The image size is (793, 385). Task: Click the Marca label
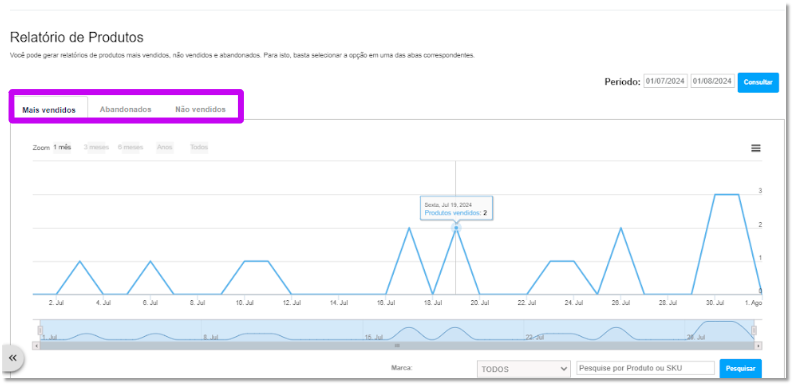click(x=402, y=368)
